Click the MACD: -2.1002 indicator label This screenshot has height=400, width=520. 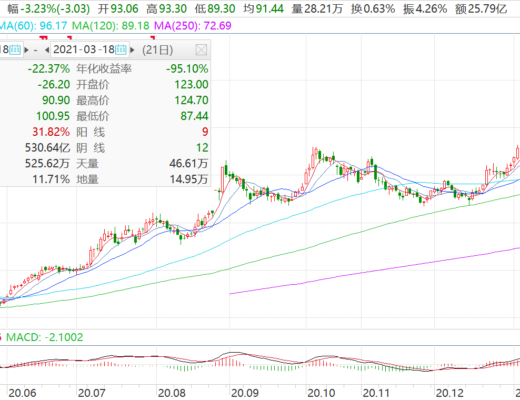pyautogui.click(x=45, y=337)
